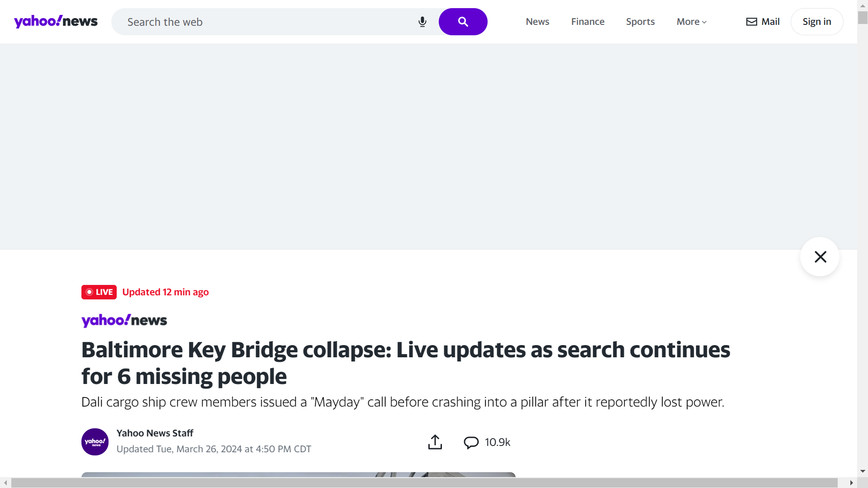Click the vertical scrollbar down arrow
Screen dimensions: 868x488
point(863,471)
